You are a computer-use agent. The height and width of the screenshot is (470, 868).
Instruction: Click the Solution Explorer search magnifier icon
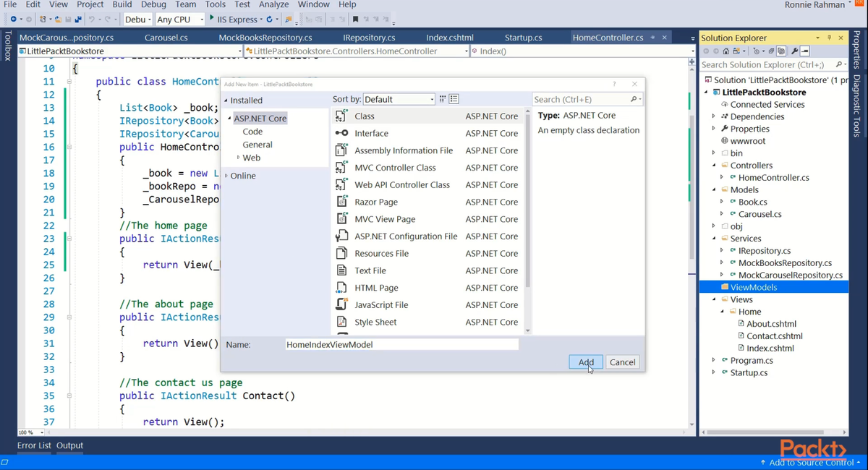(839, 64)
